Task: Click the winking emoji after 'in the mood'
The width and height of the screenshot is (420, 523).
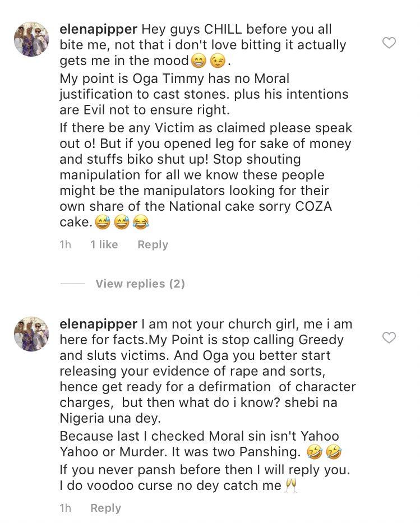Action: coord(218,62)
